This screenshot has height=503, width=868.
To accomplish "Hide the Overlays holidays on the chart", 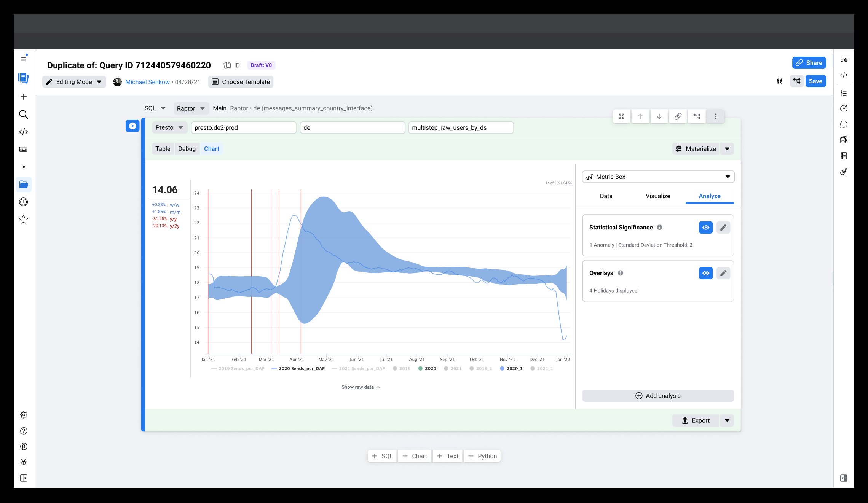I will [x=705, y=273].
